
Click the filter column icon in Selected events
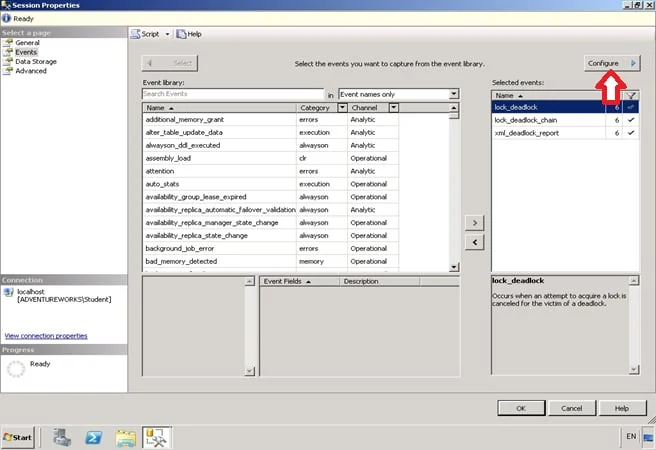[x=631, y=96]
